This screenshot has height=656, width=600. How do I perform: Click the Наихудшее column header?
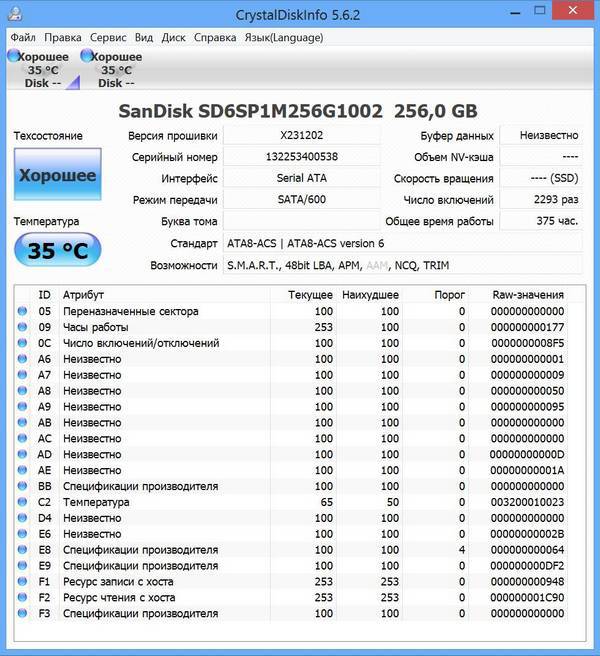(x=370, y=295)
